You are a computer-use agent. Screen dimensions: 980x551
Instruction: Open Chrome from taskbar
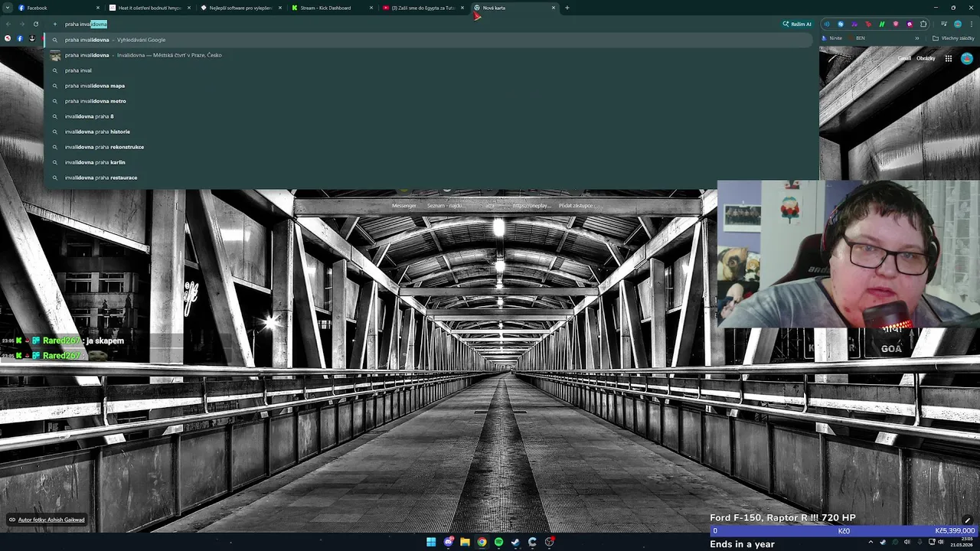pos(482,542)
